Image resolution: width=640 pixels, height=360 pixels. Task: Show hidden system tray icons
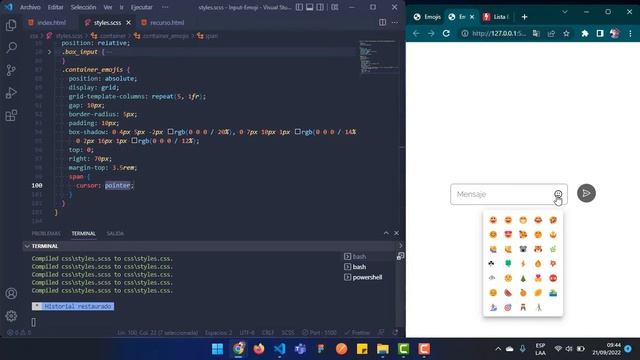coord(498,349)
